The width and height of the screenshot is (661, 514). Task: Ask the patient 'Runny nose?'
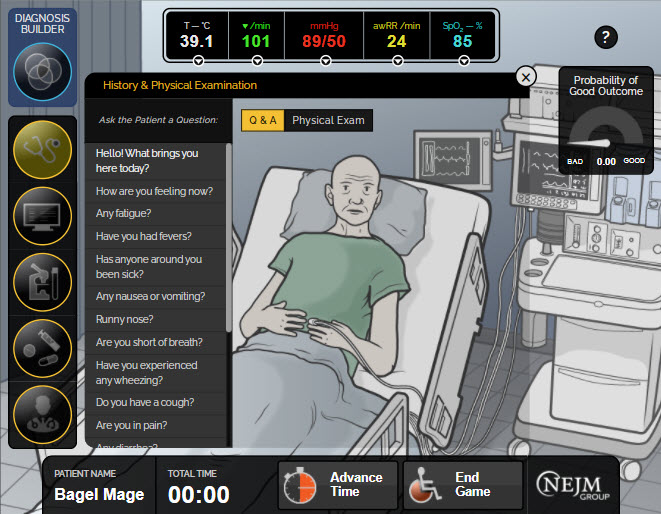tap(156, 320)
